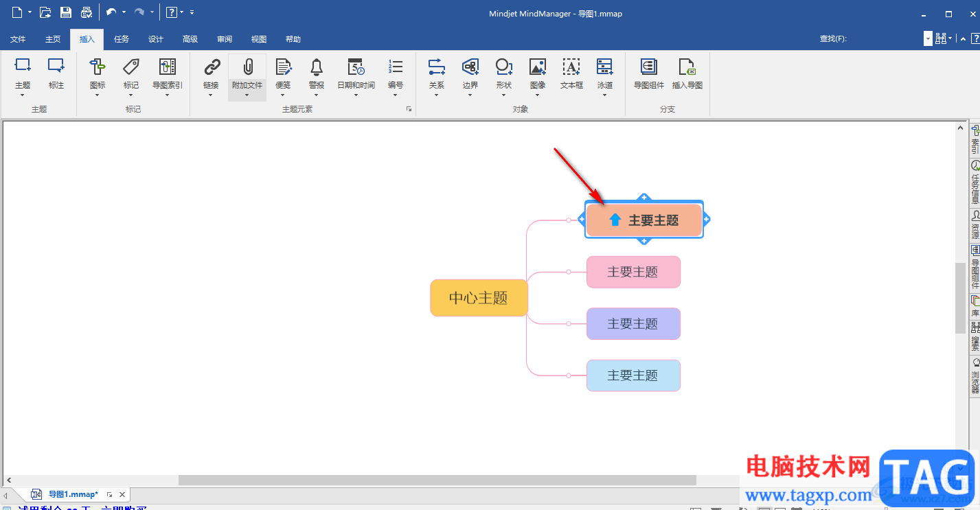Viewport: 980px width, 510px height.
Task: Add sibling topic with bottom plus handle
Action: pos(643,241)
